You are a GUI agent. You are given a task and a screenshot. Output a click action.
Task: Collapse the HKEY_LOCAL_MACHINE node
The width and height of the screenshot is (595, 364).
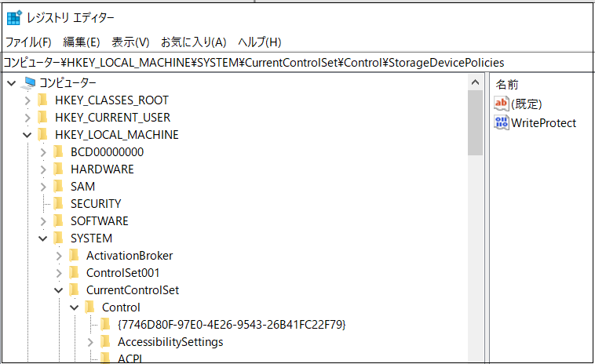27,135
